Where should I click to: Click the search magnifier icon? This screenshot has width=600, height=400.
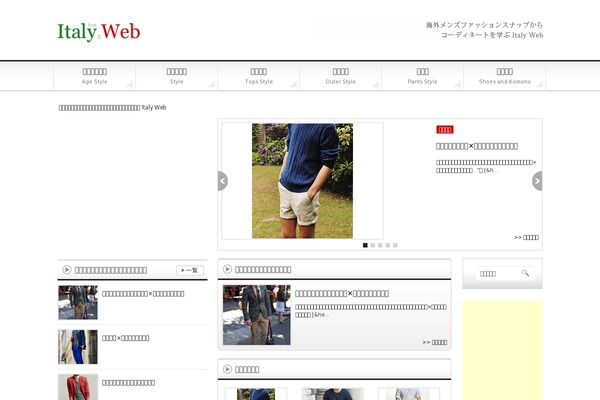click(x=525, y=273)
